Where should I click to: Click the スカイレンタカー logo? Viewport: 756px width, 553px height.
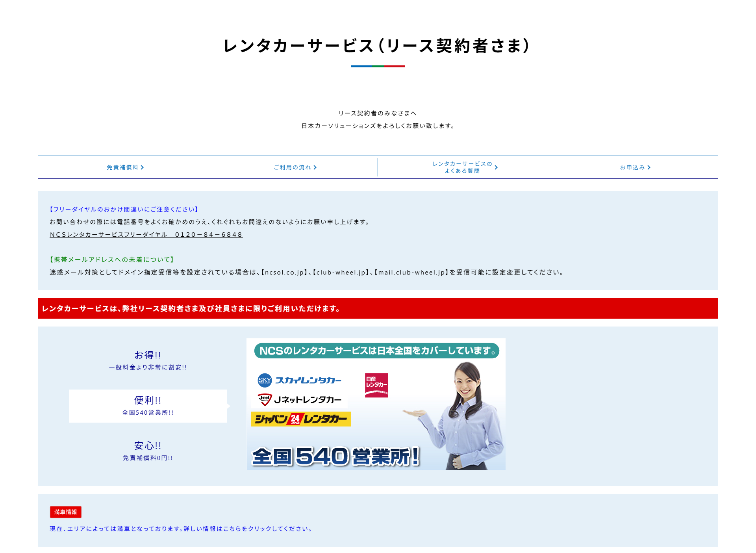pos(299,380)
